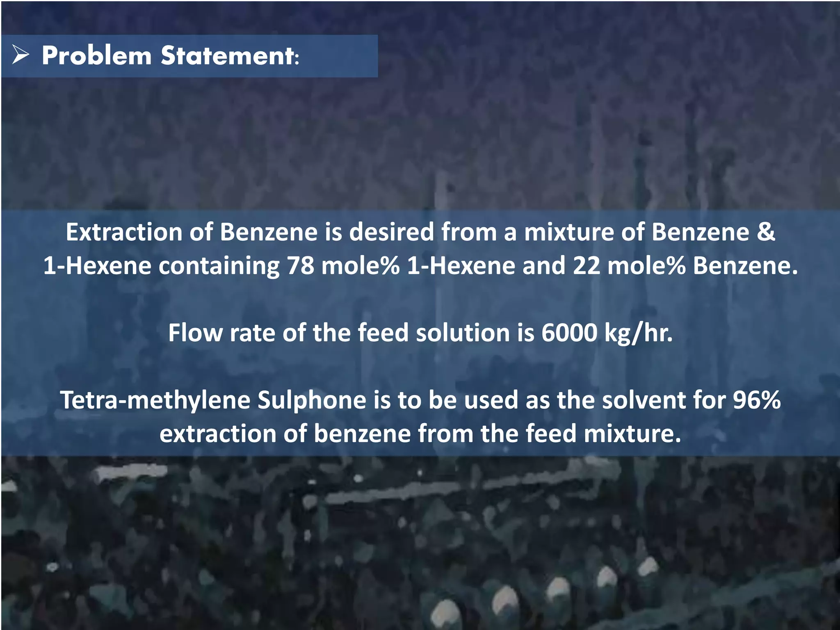Click the word 'Problem' in the heading

click(97, 56)
